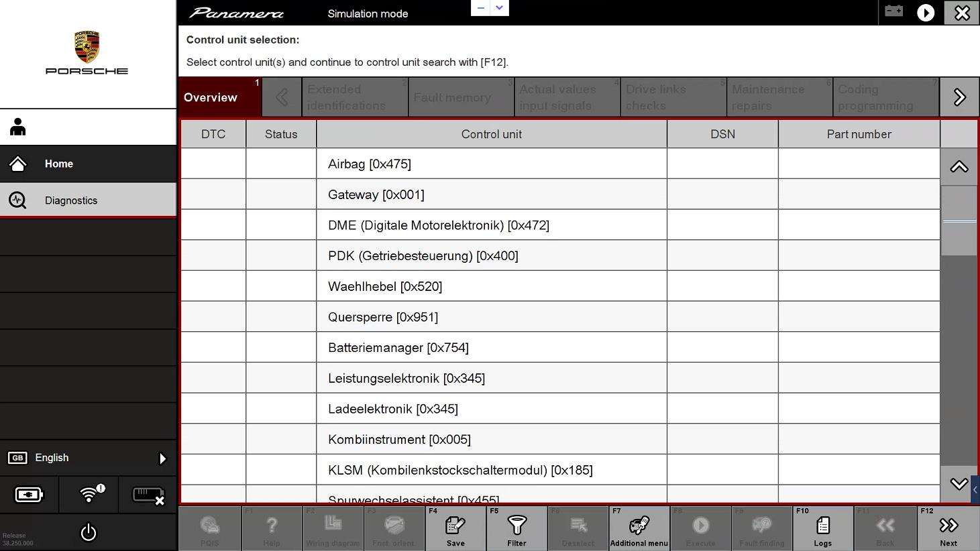Open the F10 Logs
Viewport: 980px width, 551px height.
click(823, 528)
